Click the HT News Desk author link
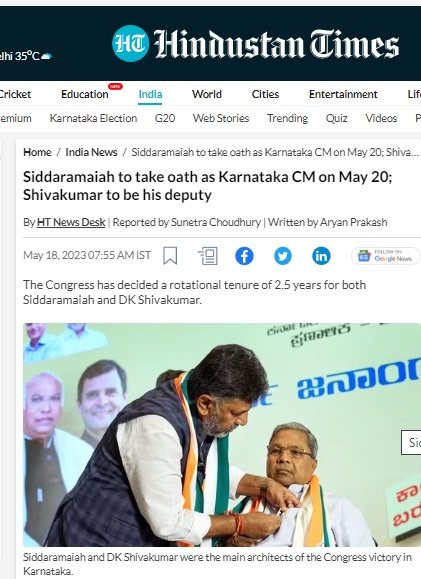The image size is (421, 579). click(x=71, y=222)
